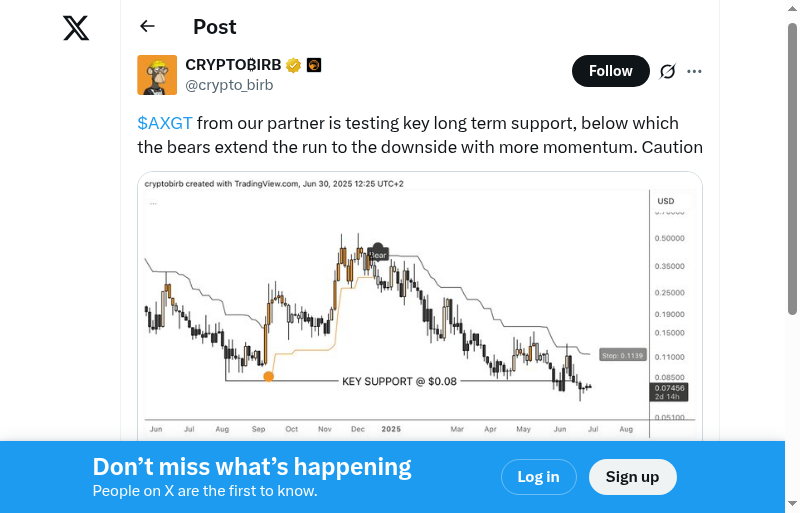The height and width of the screenshot is (513, 800).
Task: Click the @crypto_birb handle
Action: point(229,85)
